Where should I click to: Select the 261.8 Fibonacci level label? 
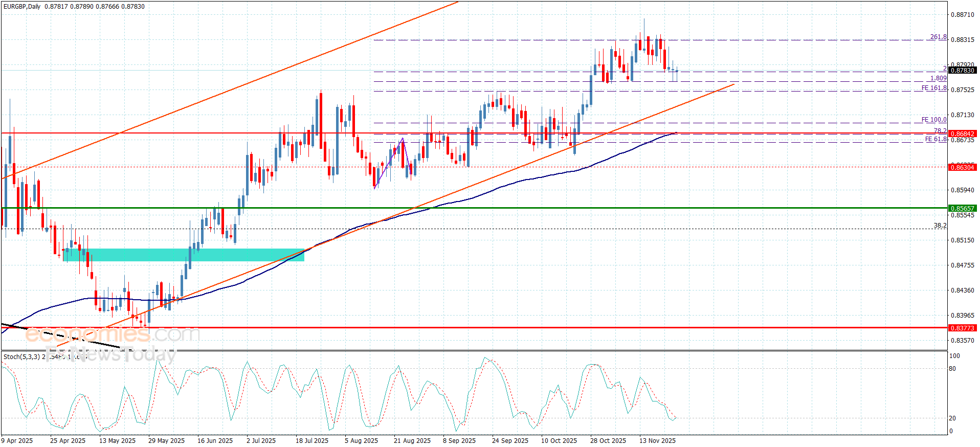click(938, 37)
